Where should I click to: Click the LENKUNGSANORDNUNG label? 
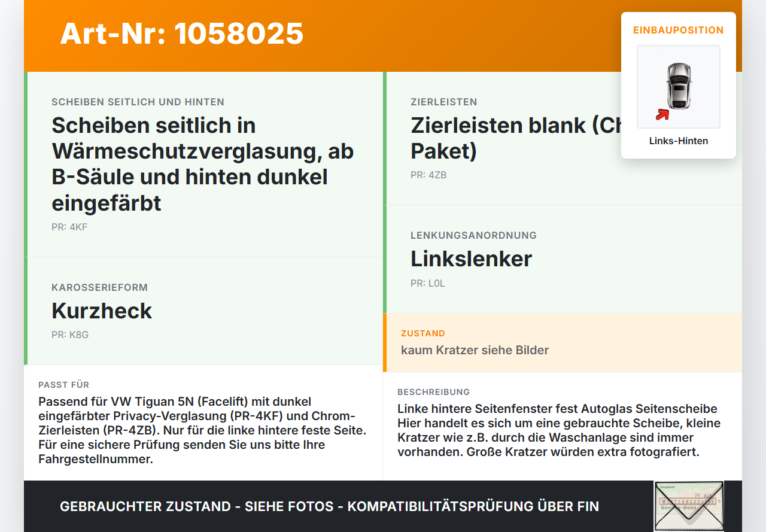pos(473,236)
